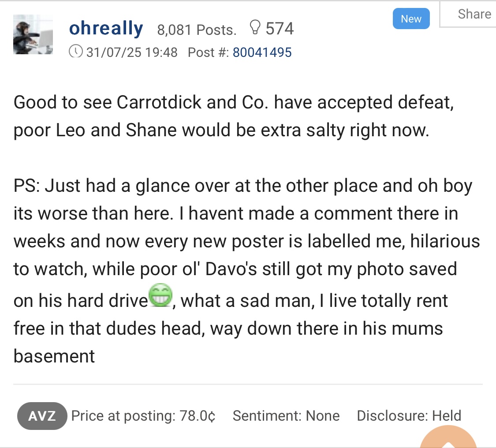Click the lightbulb likes icon

(x=255, y=29)
